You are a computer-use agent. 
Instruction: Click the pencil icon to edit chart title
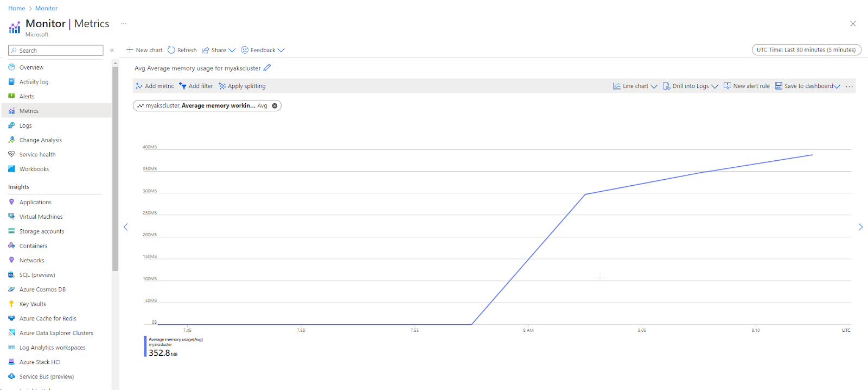(x=267, y=68)
